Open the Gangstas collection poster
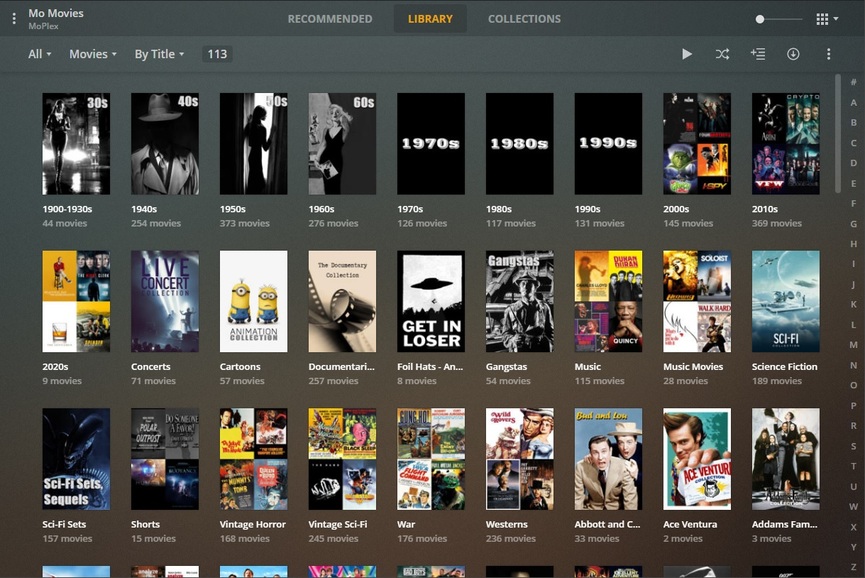Viewport: 865px width, 578px height. pos(520,301)
